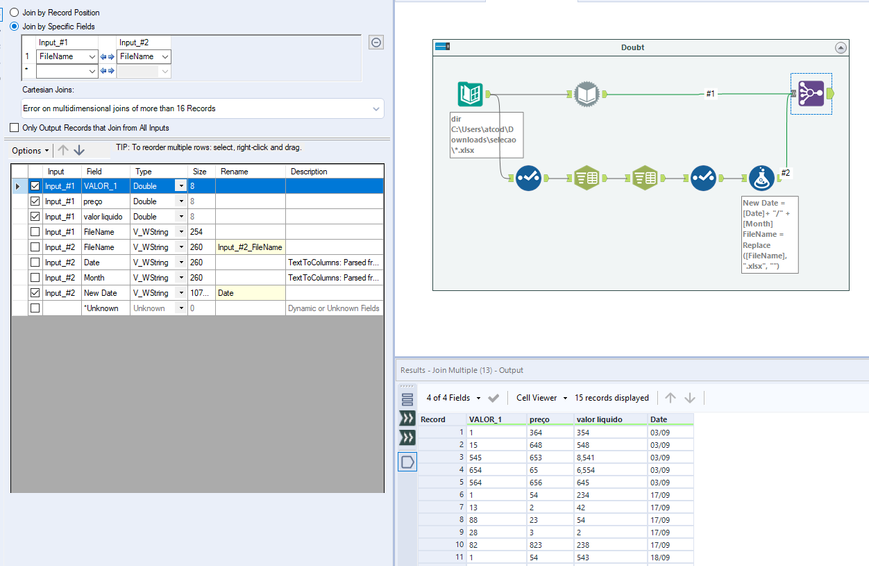Viewport: 869px width, 566px height.
Task: Expand the Cartesian Joins dropdown
Action: pyautogui.click(x=376, y=108)
